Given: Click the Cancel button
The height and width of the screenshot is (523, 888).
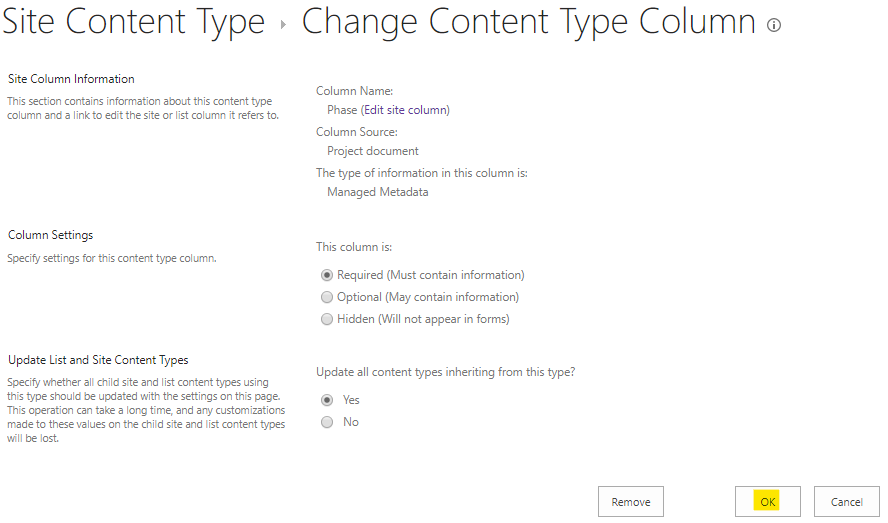Looking at the screenshot, I should (x=847, y=502).
